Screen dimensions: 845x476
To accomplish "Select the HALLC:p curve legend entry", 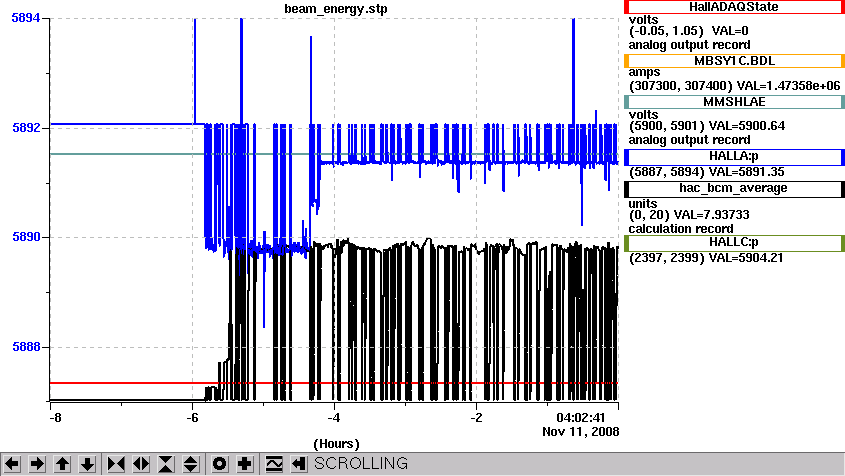I will 734,243.
